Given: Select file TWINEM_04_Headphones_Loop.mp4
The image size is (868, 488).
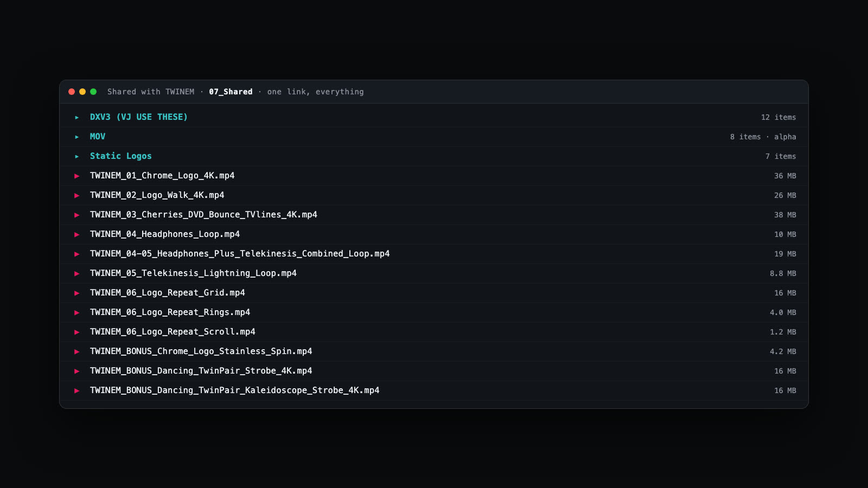Looking at the screenshot, I should 165,234.
